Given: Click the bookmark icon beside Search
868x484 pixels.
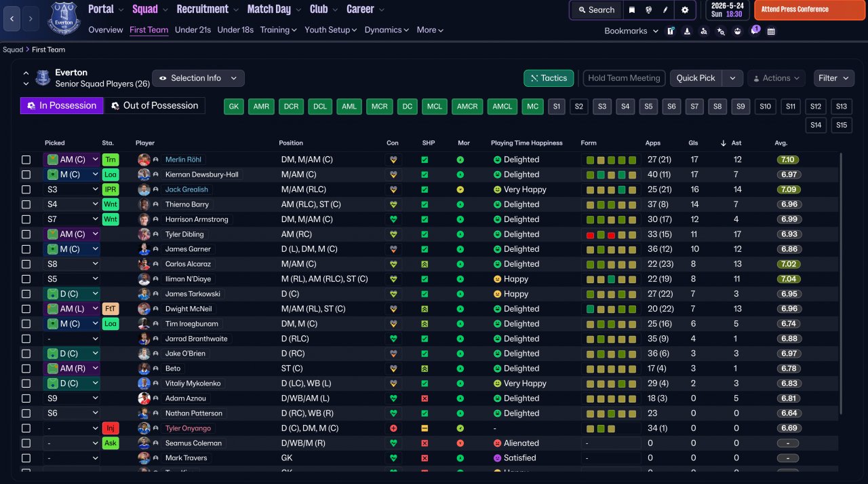Looking at the screenshot, I should (632, 10).
